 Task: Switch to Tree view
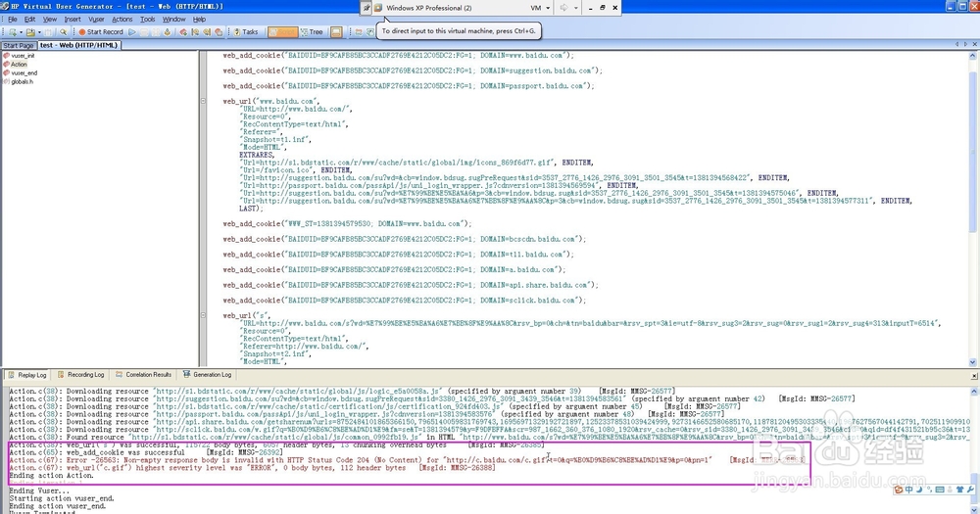point(312,32)
